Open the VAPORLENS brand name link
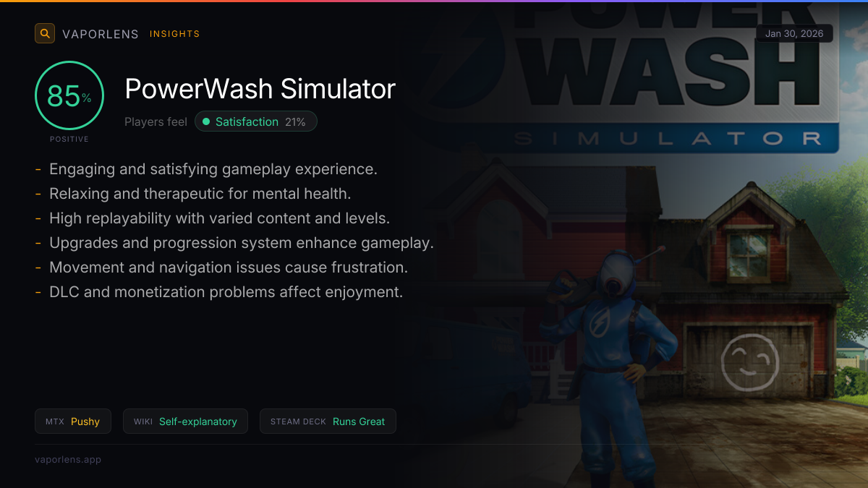This screenshot has width=868, height=488. click(x=101, y=34)
